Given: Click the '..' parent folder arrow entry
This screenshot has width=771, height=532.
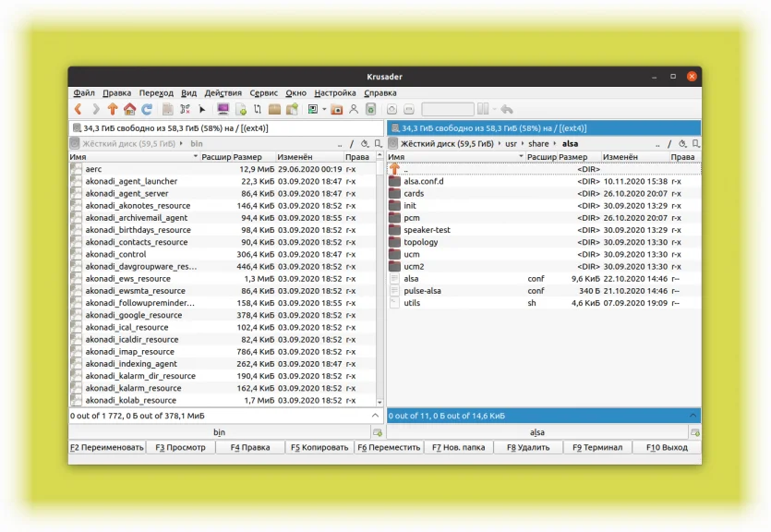Looking at the screenshot, I should coord(395,169).
